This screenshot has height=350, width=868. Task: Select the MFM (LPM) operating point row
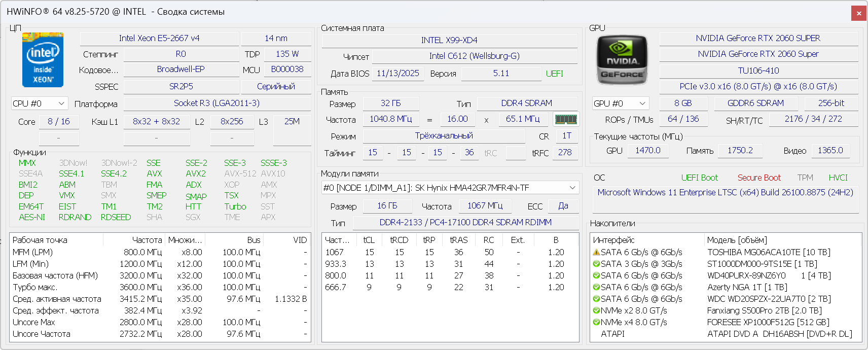coord(160,252)
